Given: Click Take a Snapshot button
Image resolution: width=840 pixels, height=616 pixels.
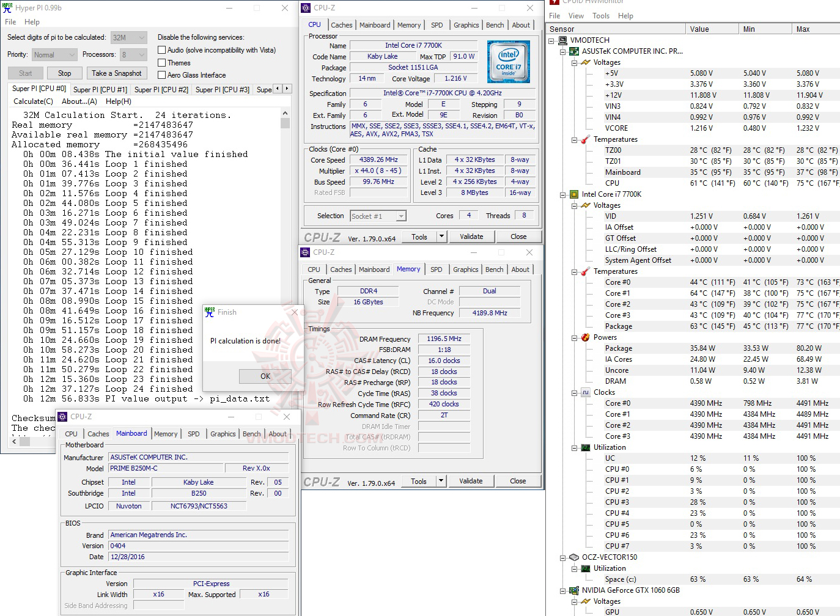Looking at the screenshot, I should [117, 73].
